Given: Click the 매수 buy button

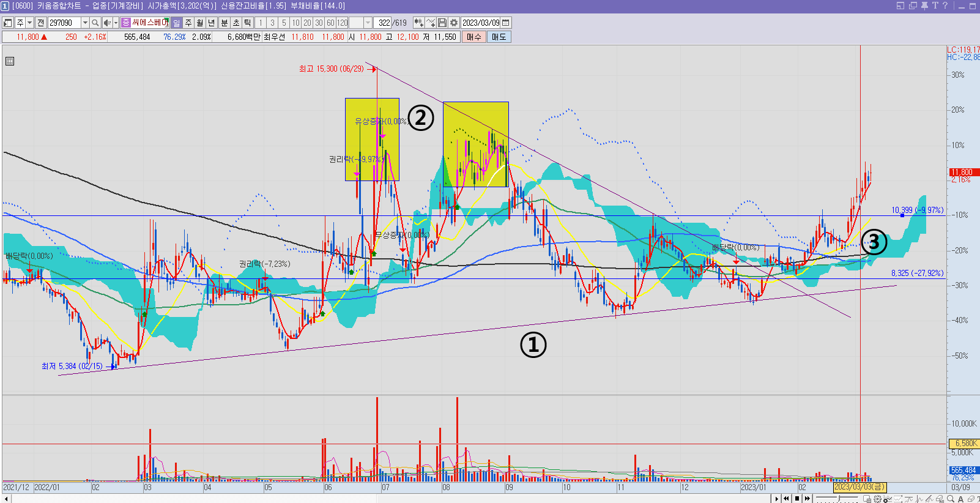Looking at the screenshot, I should coord(474,37).
